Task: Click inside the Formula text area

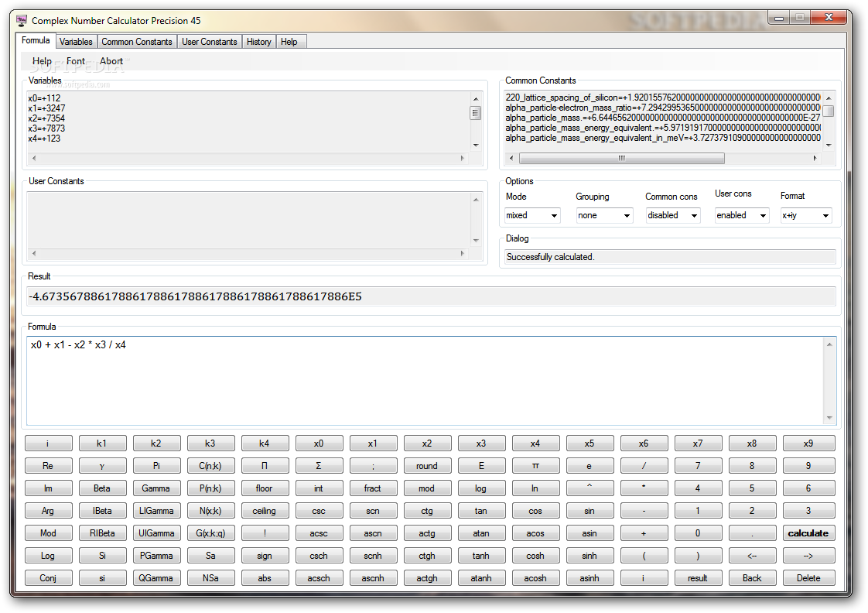Action: [425, 381]
